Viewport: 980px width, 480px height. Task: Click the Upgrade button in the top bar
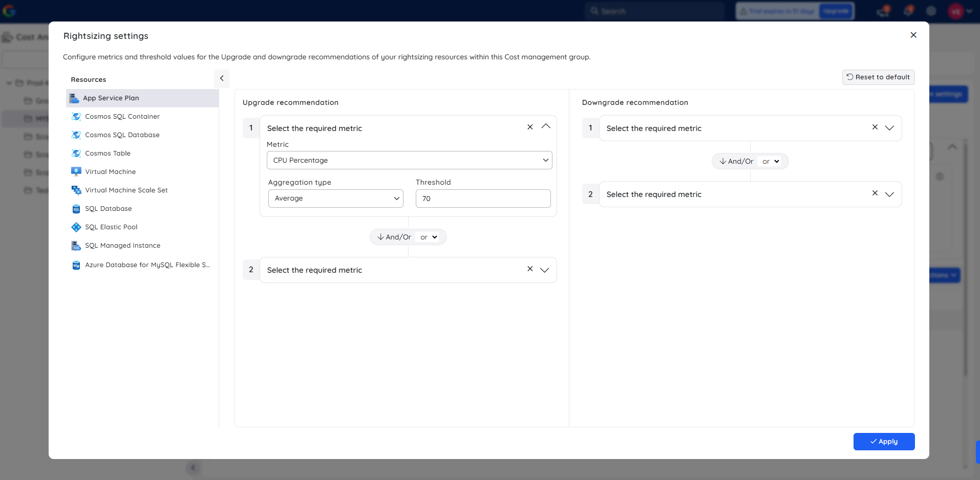[836, 11]
